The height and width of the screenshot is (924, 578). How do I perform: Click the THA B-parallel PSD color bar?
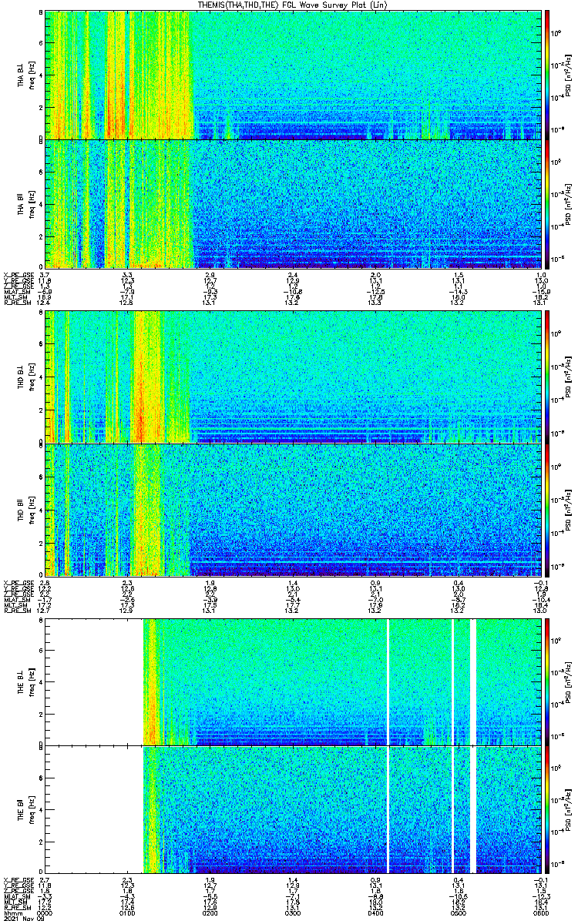click(547, 204)
